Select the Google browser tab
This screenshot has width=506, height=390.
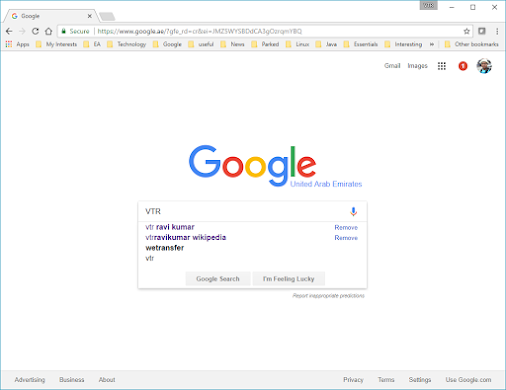click(50, 16)
